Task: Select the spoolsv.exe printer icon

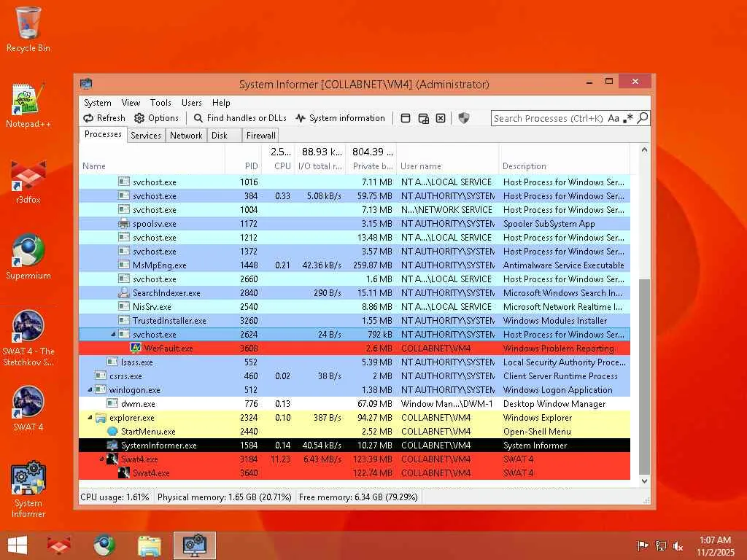Action: click(x=124, y=223)
